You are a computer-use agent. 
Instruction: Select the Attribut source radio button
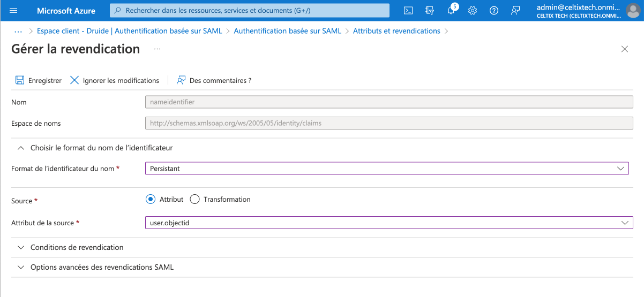click(x=151, y=199)
